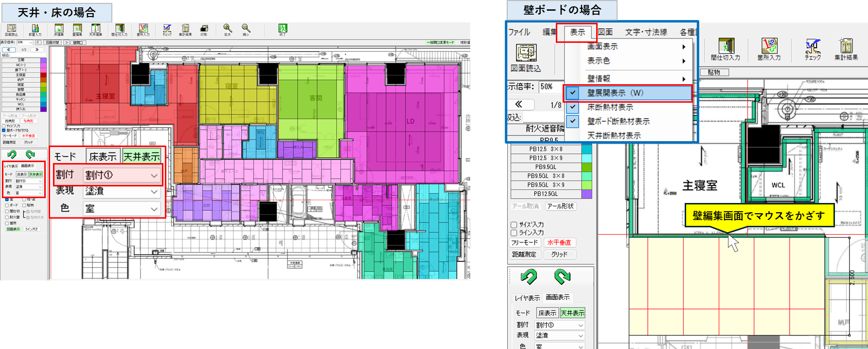Enable the ライン入力 checkbox
868x349 pixels.
[x=514, y=233]
